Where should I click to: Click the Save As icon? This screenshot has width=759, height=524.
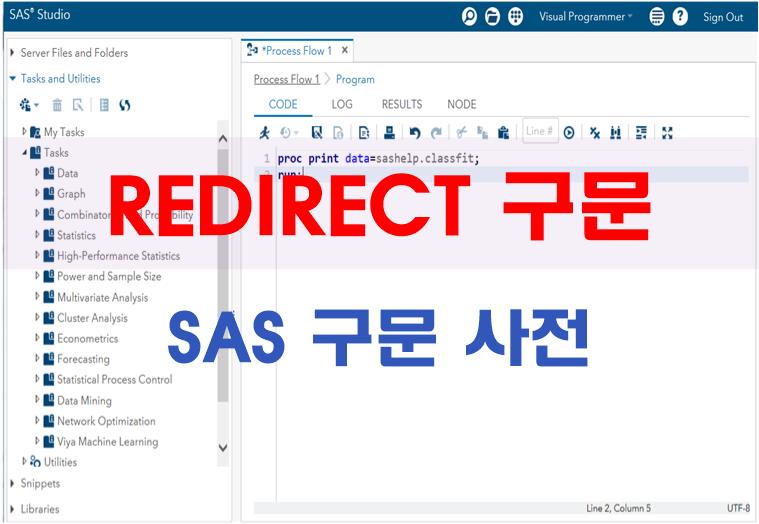pyautogui.click(x=338, y=133)
